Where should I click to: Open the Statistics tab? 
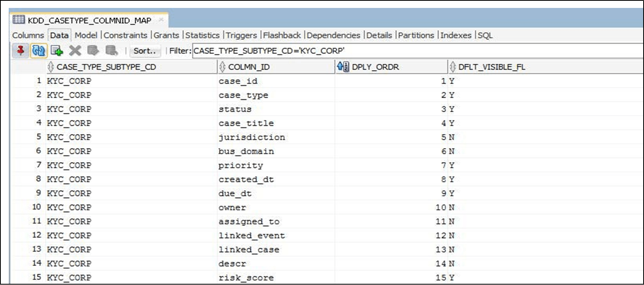202,35
